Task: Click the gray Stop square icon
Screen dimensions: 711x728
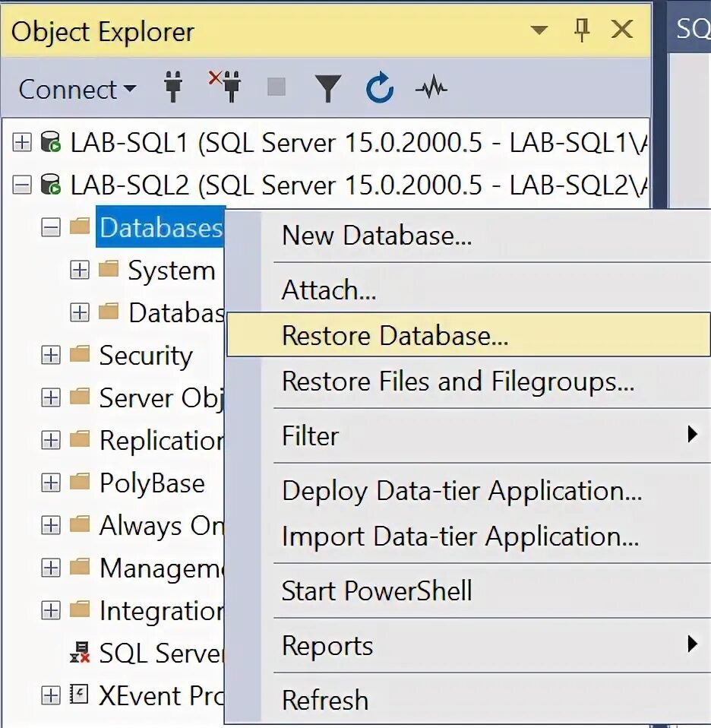Action: (276, 87)
